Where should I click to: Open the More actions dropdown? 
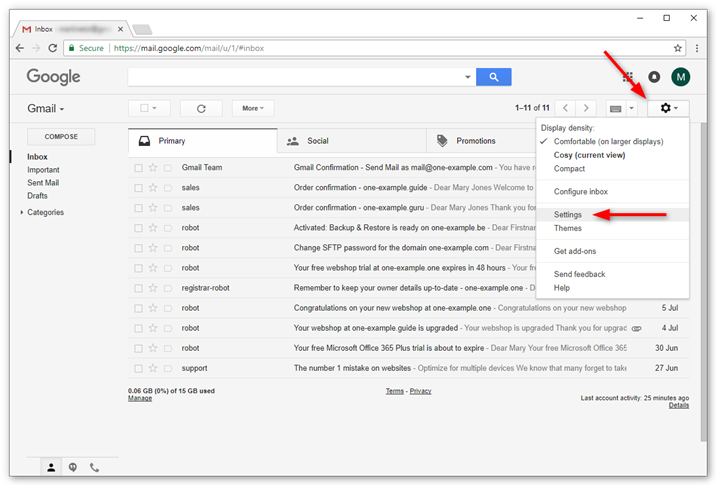[x=253, y=108]
